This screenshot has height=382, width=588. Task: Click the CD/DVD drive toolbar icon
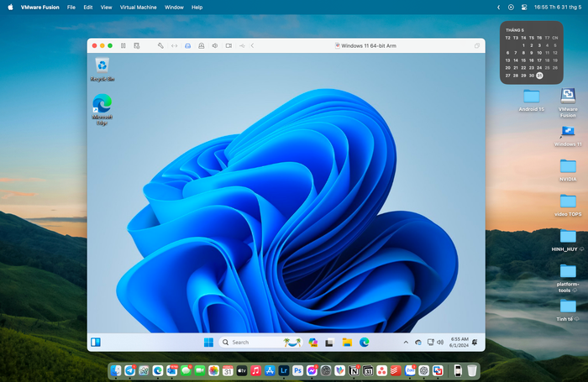[202, 45]
